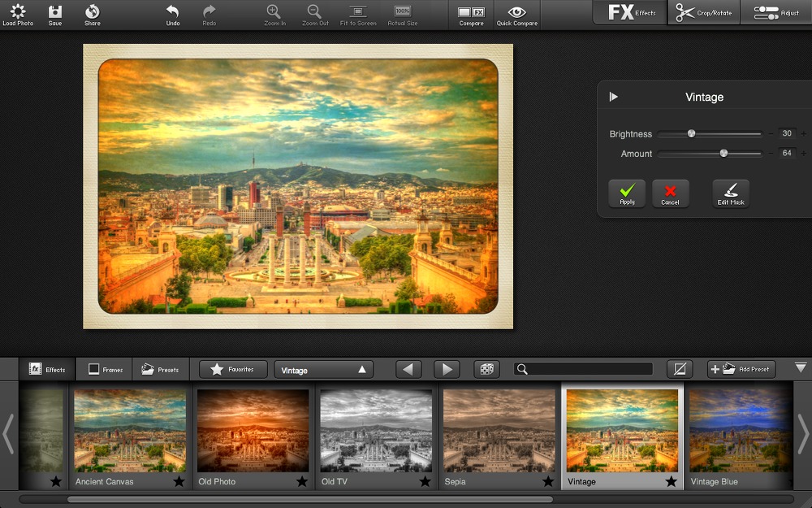
Task: Switch to the Frames tab
Action: pyautogui.click(x=105, y=370)
